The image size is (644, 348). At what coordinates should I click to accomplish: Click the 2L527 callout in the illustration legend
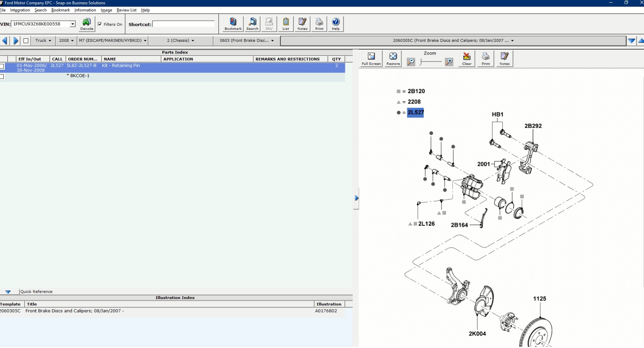tap(416, 112)
